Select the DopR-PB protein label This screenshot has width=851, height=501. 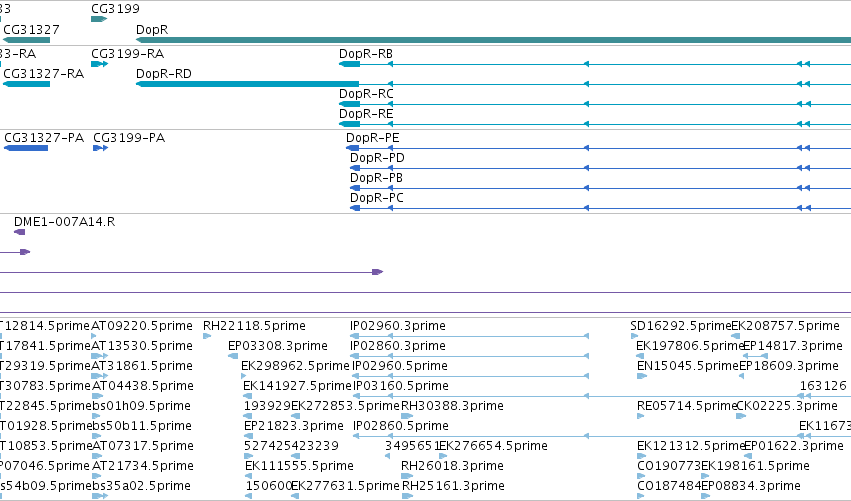point(376,178)
